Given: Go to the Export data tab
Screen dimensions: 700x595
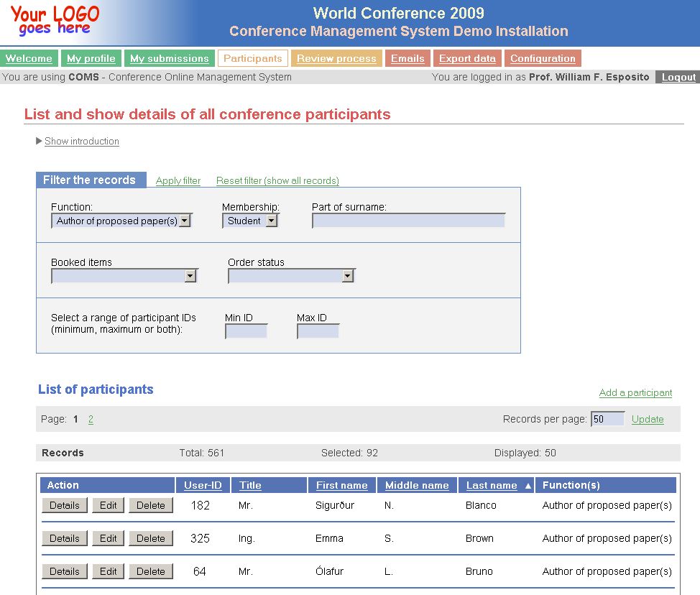Looking at the screenshot, I should pyautogui.click(x=467, y=58).
